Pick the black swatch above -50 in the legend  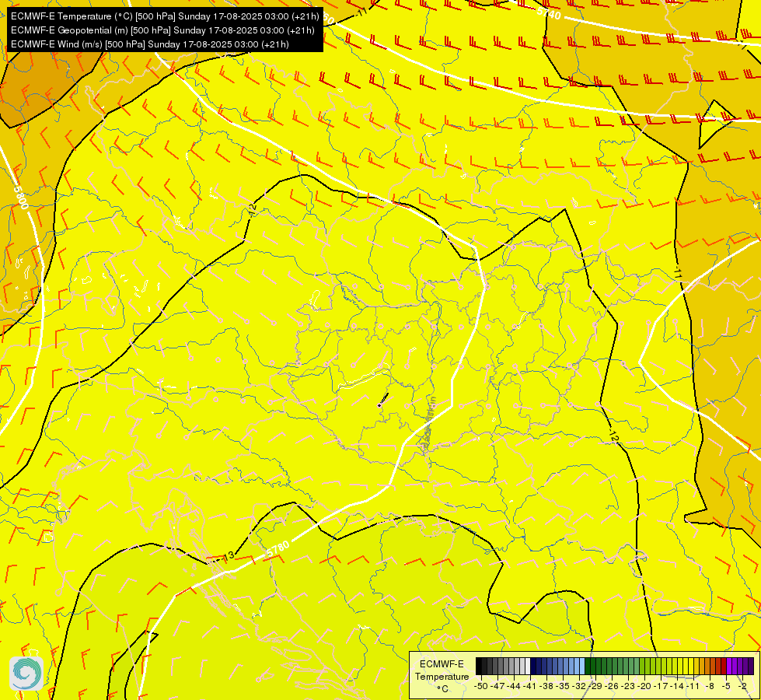point(479,666)
